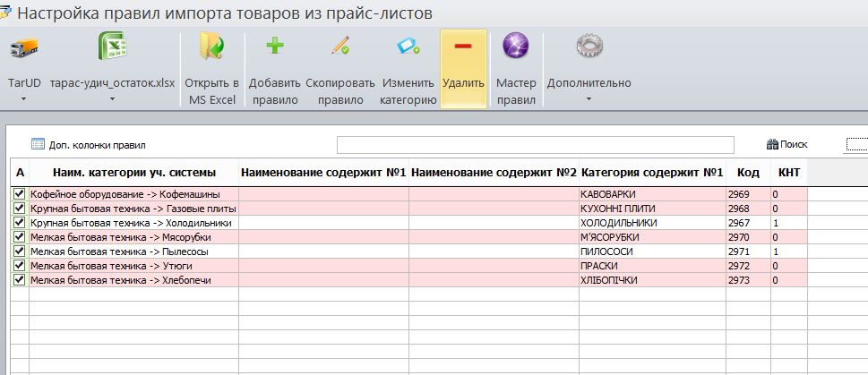Click the search text input field
This screenshot has height=375, width=868.
(x=536, y=145)
